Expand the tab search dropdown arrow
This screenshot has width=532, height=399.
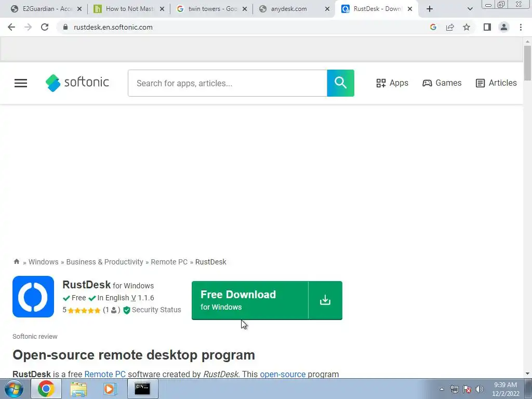(470, 9)
